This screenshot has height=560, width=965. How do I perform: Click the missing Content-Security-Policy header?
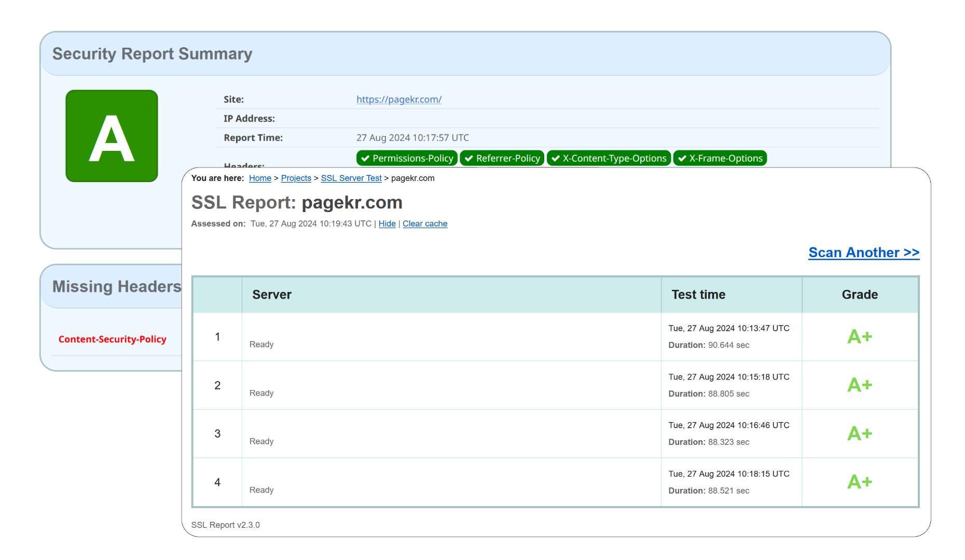click(x=112, y=339)
